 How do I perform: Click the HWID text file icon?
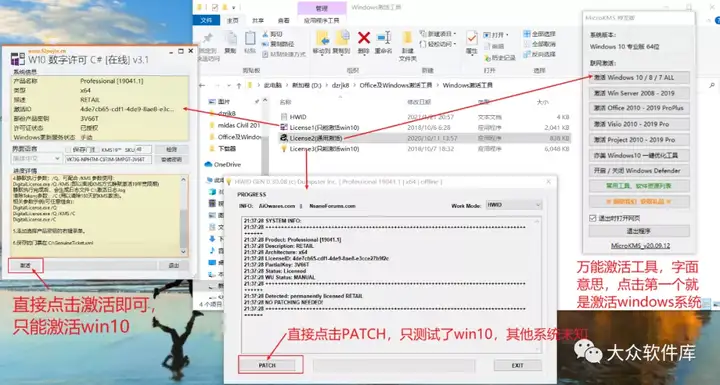tap(284, 117)
